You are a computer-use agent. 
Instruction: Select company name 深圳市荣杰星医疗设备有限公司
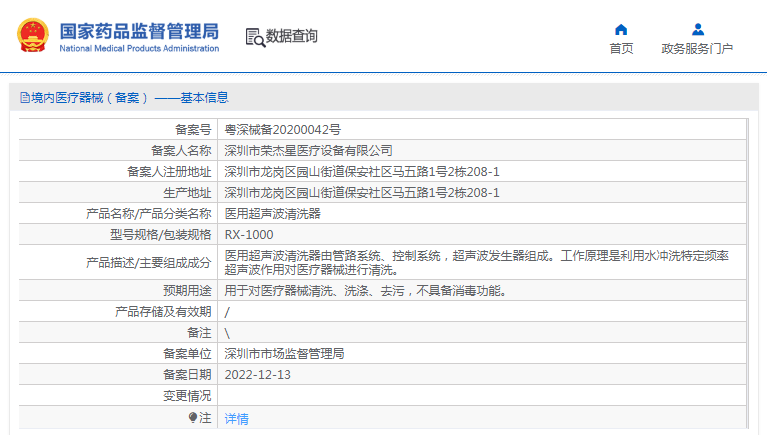[308, 151]
